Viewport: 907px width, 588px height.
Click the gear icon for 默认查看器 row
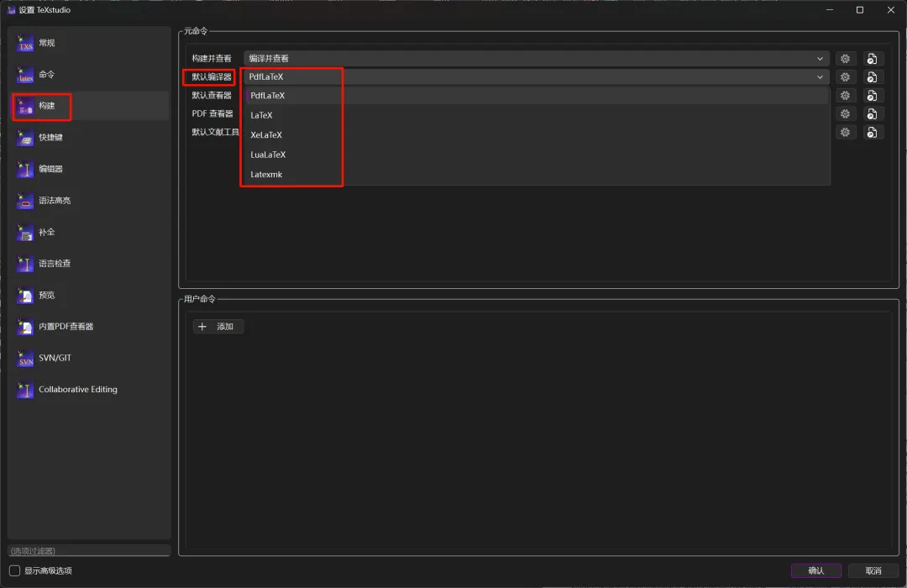click(845, 96)
